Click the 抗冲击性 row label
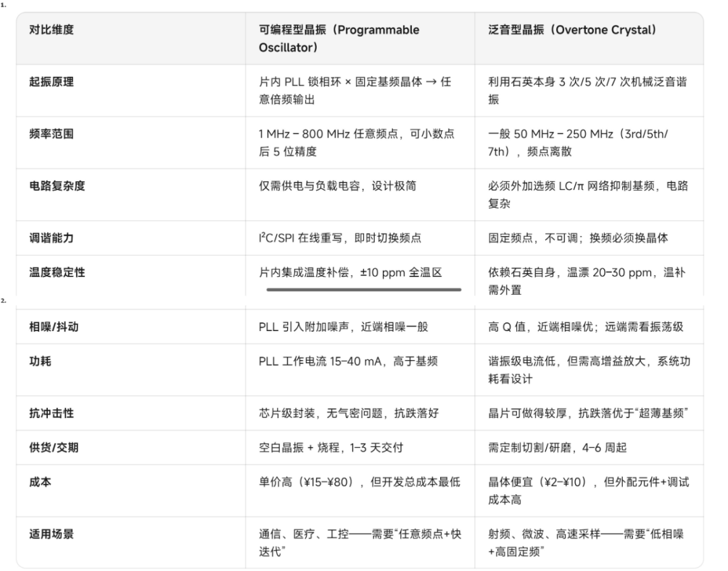Screen dimensions: 728x571 click(51, 413)
